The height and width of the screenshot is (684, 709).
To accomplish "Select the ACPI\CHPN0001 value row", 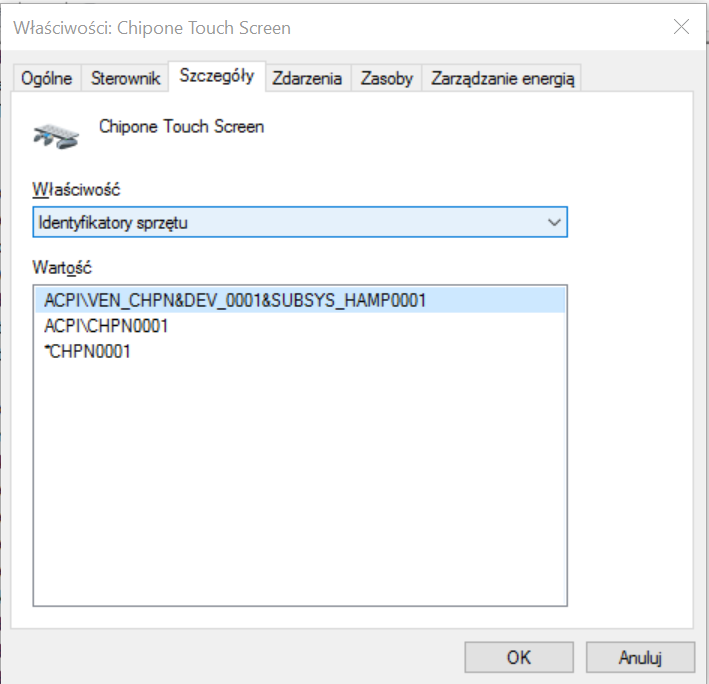I will [x=300, y=325].
